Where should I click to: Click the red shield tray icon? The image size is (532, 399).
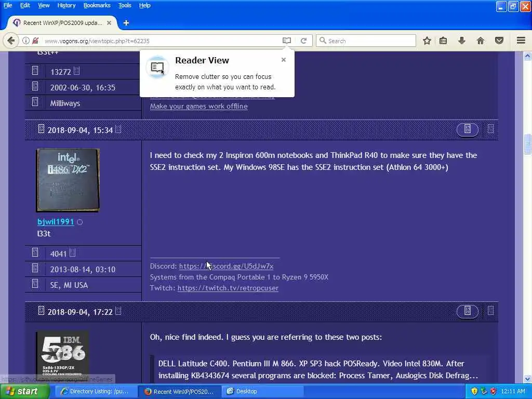pyautogui.click(x=494, y=392)
